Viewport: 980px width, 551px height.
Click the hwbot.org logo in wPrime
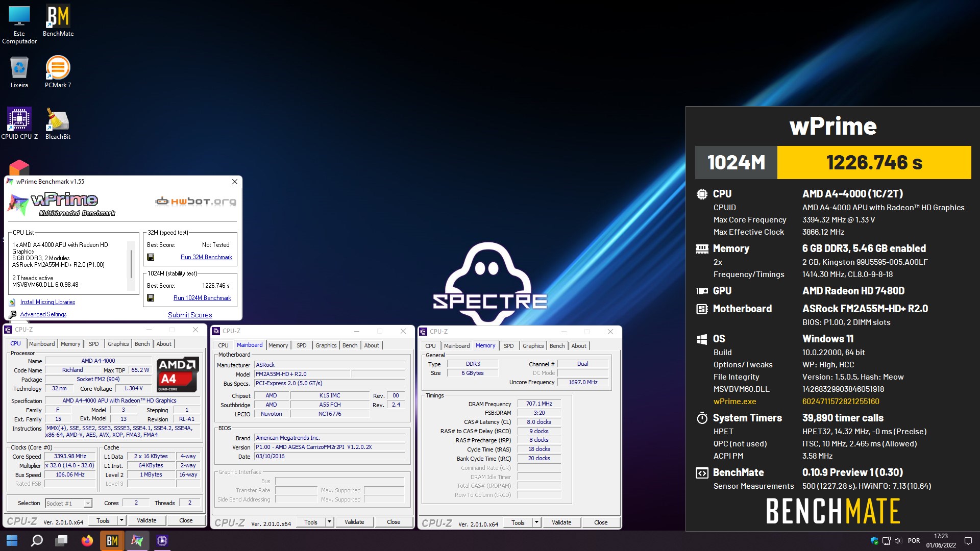pyautogui.click(x=196, y=202)
